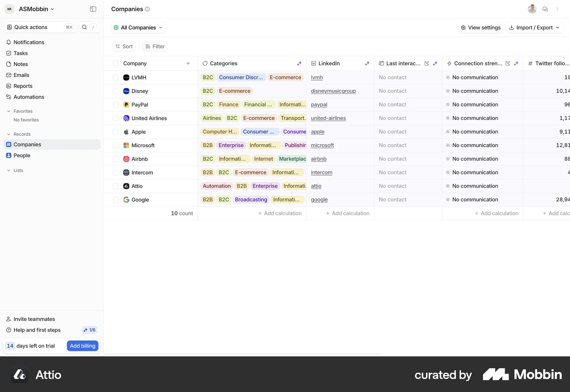Tick the checkbox for the Disney row

click(115, 91)
